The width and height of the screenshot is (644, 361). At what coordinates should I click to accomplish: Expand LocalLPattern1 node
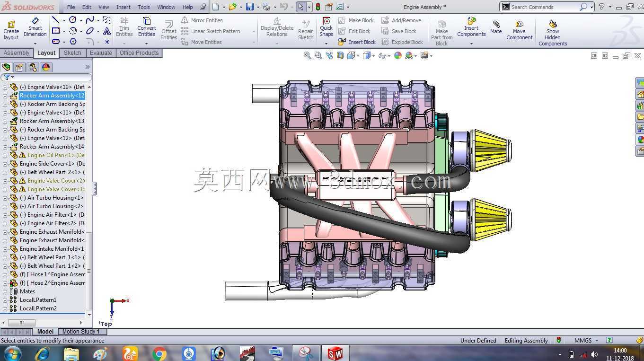[5, 300]
